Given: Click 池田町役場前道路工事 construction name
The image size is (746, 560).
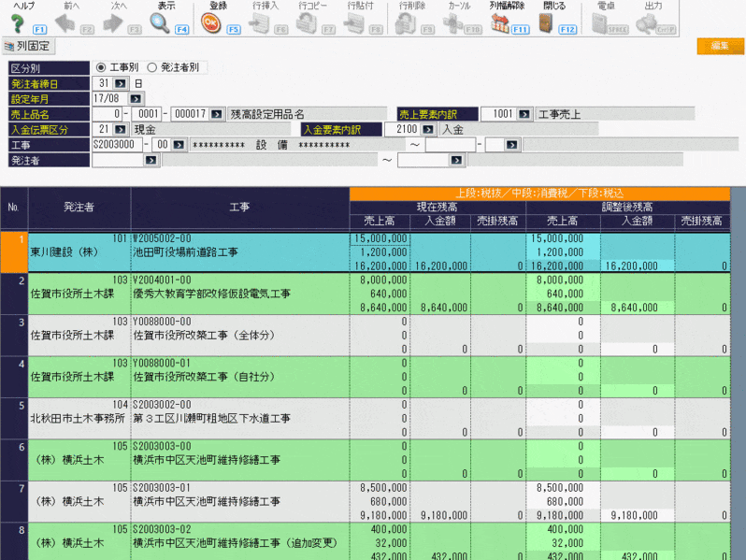Looking at the screenshot, I should click(x=185, y=252).
